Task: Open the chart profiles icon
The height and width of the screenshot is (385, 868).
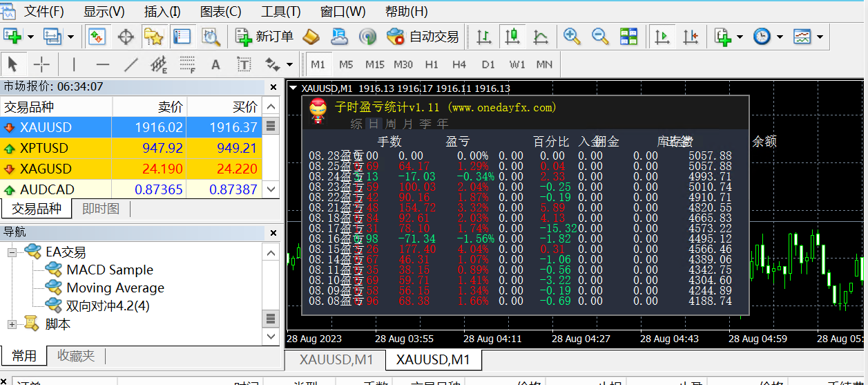Action: point(52,37)
